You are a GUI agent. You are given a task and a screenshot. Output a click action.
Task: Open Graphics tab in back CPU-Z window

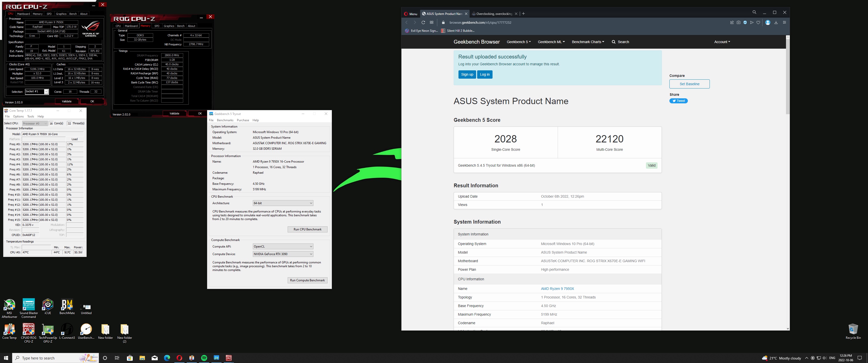click(x=61, y=14)
